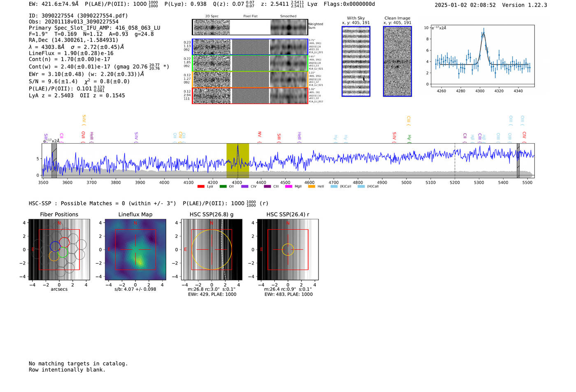Click the s/b: 4.07 +/- 0.098 caption
The height and width of the screenshot is (392, 576).
135,289
